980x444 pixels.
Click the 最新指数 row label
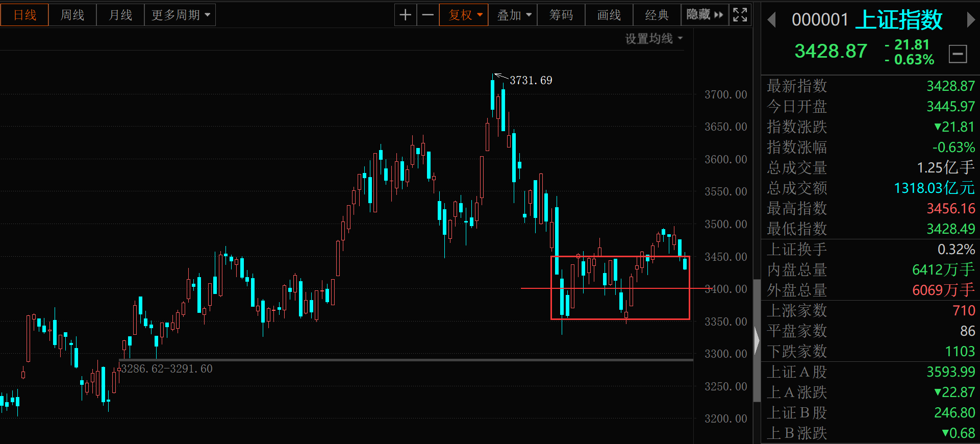(x=797, y=86)
